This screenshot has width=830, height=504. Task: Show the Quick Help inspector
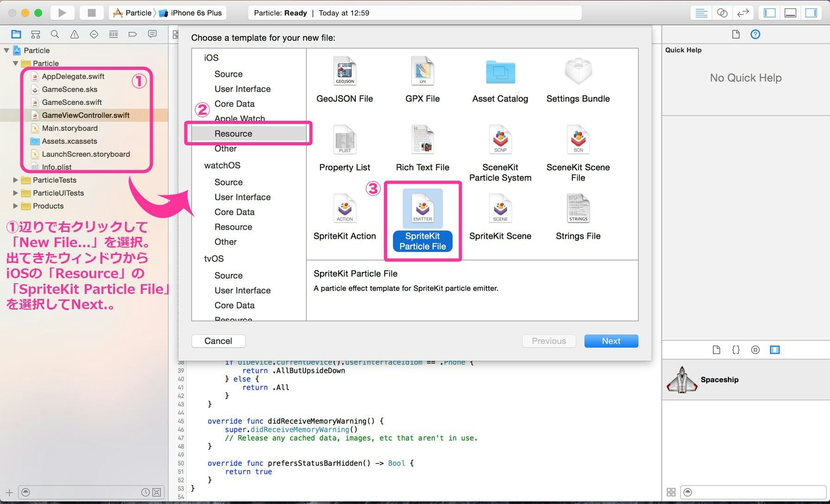[755, 34]
